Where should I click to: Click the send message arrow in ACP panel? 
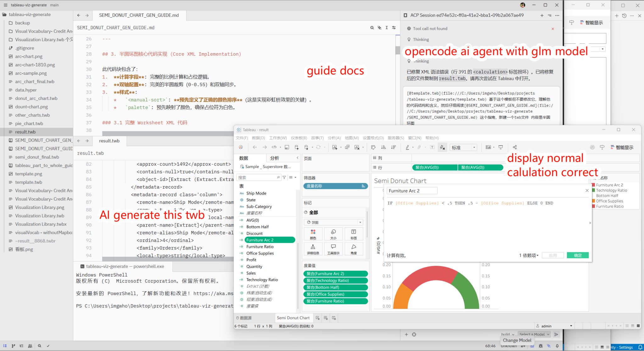(x=556, y=334)
